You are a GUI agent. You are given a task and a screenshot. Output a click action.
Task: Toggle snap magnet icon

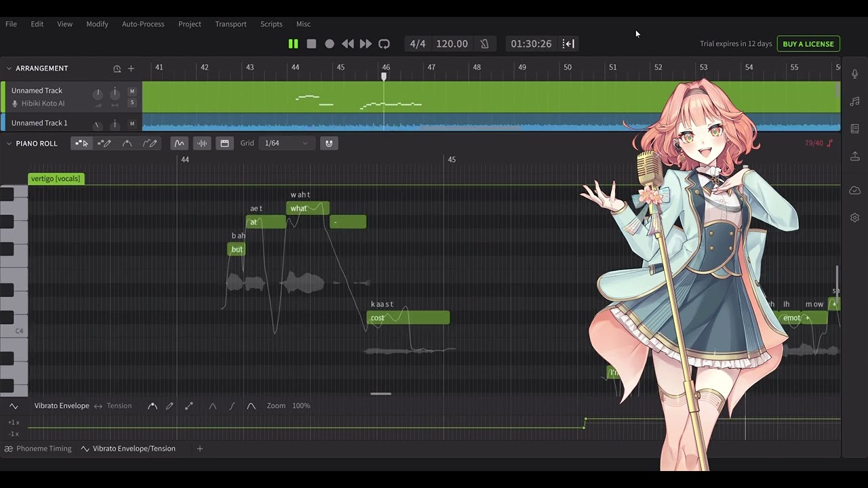click(329, 143)
